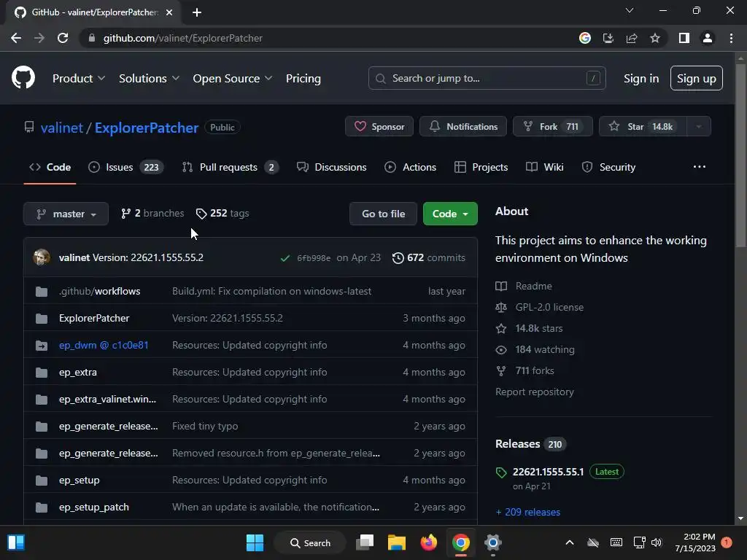Click the Notifications button
Image resolution: width=747 pixels, height=560 pixels.
463,127
